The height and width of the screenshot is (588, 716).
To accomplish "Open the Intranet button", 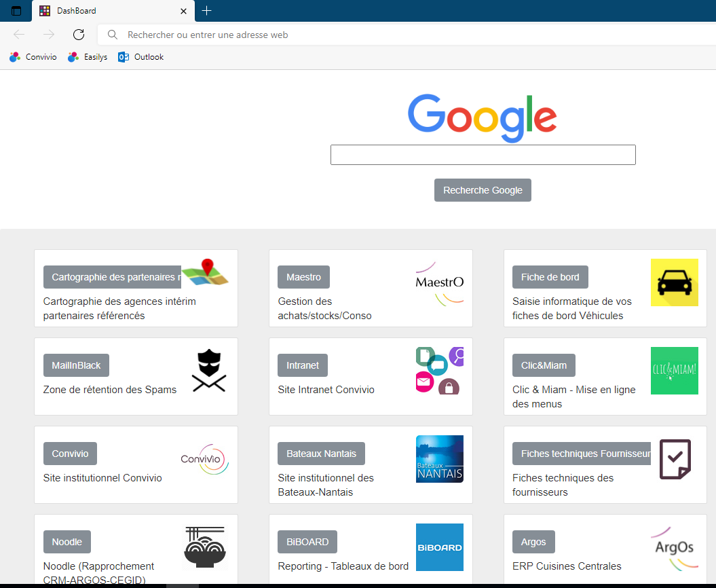I will coord(302,365).
